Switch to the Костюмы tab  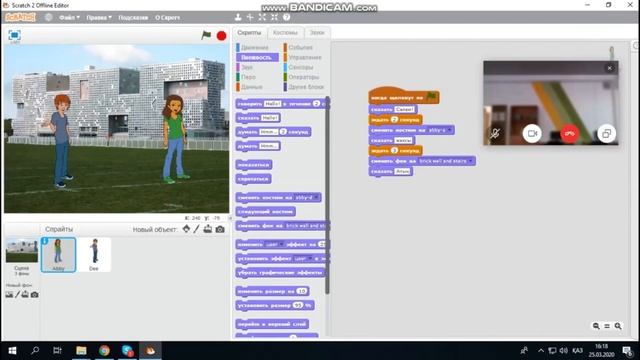coord(285,33)
